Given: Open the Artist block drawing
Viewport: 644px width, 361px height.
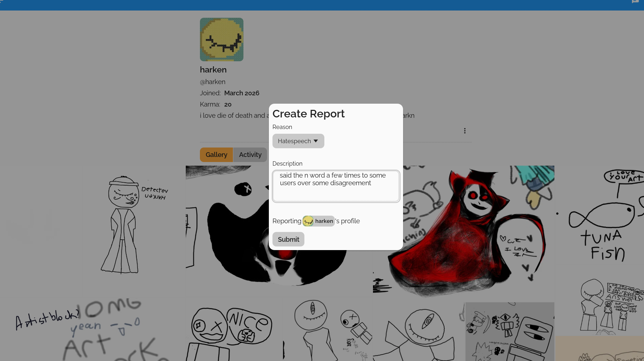Looking at the screenshot, I should [91, 330].
